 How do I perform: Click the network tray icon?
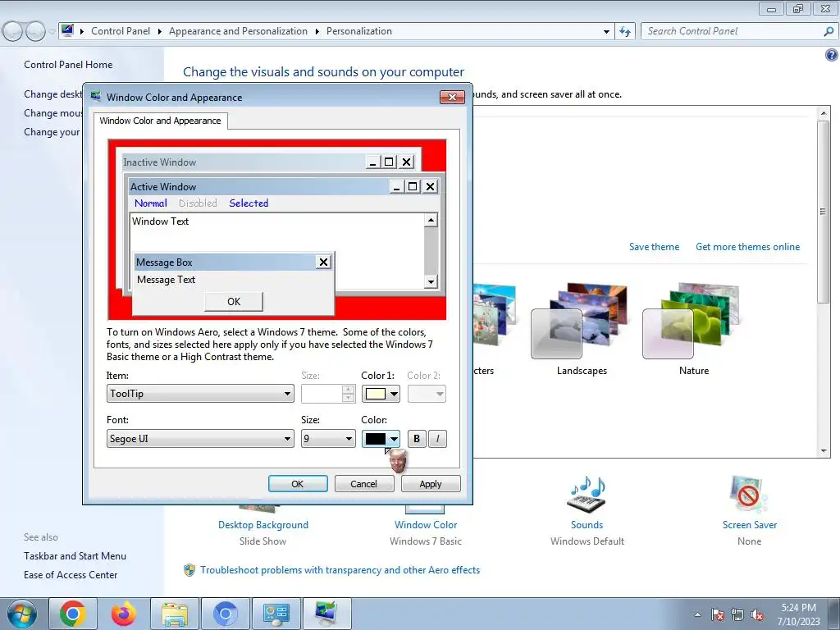[x=737, y=614]
